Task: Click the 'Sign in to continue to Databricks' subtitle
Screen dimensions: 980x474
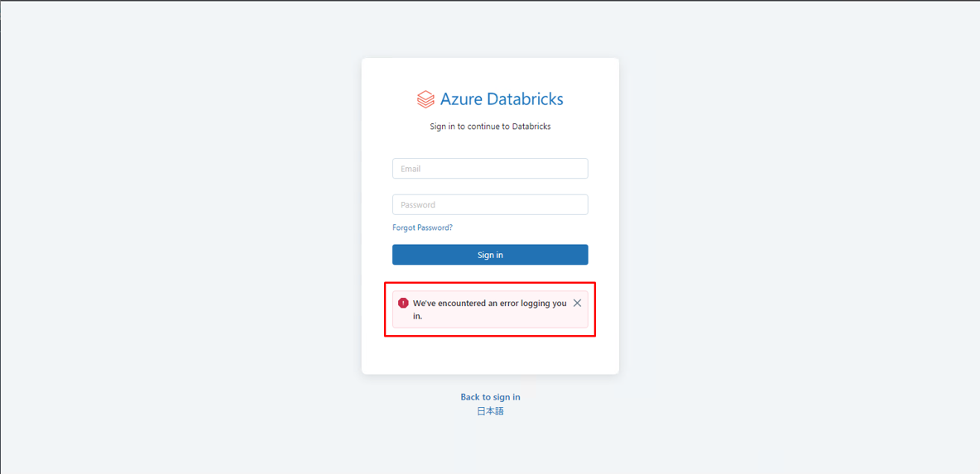Action: pyautogui.click(x=490, y=127)
